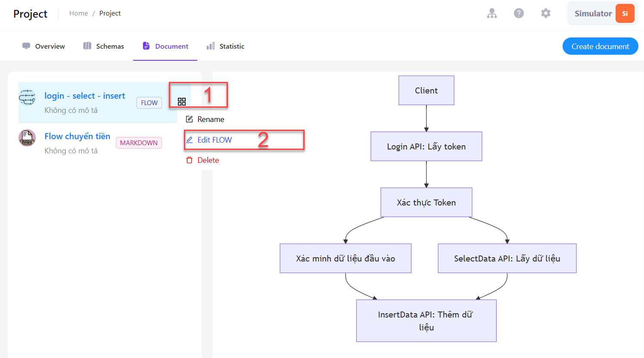The height and width of the screenshot is (358, 644).
Task: Click description text under Flow chuyển tiền
Action: [71, 151]
